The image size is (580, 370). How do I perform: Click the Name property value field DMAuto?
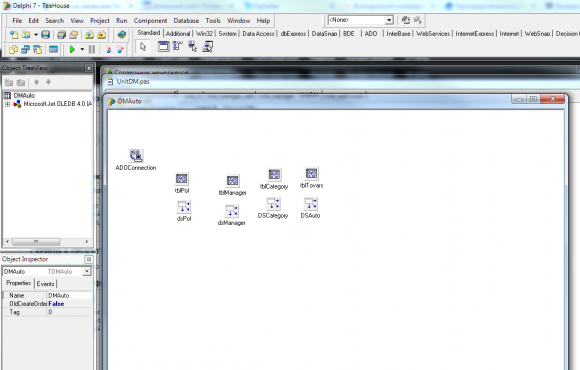click(70, 296)
